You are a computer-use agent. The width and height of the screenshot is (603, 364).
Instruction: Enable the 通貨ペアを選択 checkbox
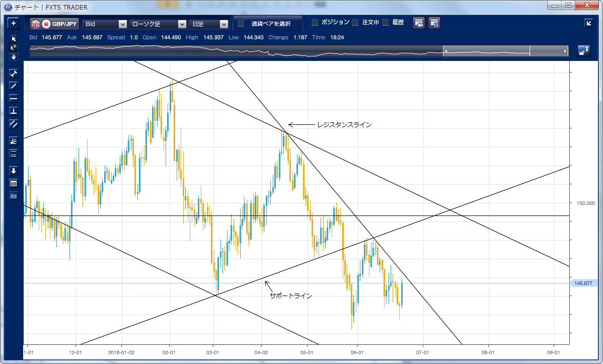[241, 24]
